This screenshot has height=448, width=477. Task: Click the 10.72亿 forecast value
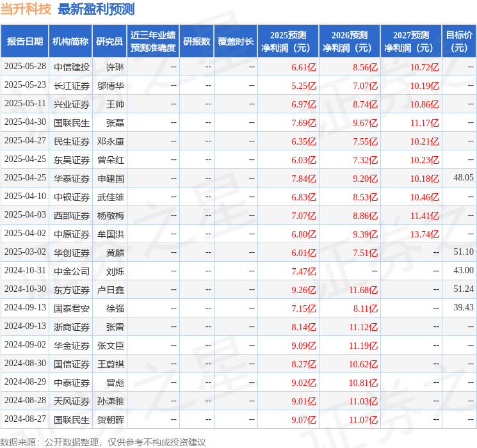coord(424,67)
